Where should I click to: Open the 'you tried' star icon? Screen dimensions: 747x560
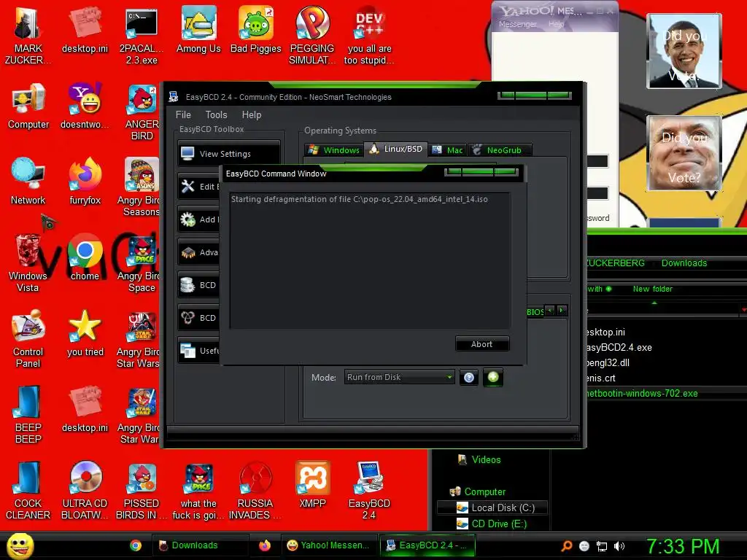[85, 333]
